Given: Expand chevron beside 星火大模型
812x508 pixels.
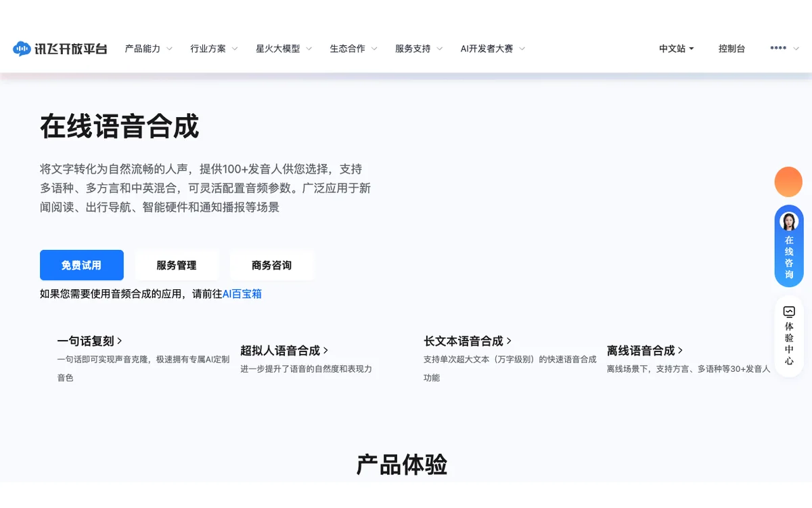Looking at the screenshot, I should pos(309,49).
